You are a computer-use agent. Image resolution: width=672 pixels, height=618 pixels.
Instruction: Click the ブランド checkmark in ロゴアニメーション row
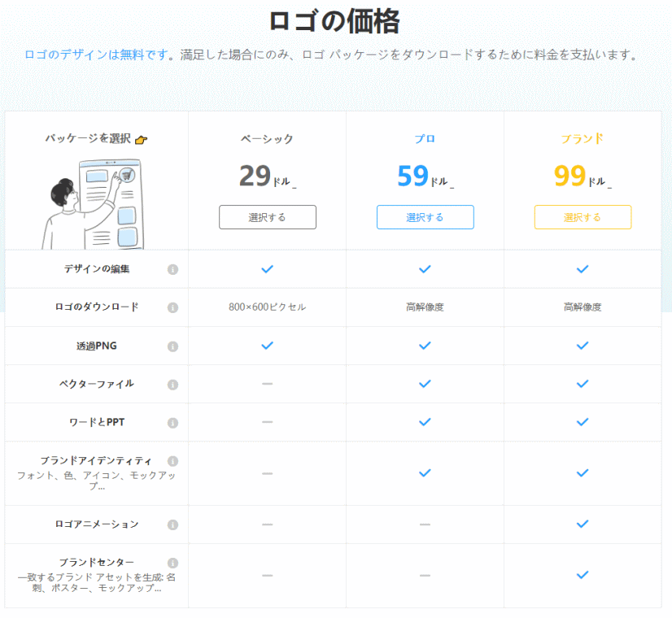(583, 524)
